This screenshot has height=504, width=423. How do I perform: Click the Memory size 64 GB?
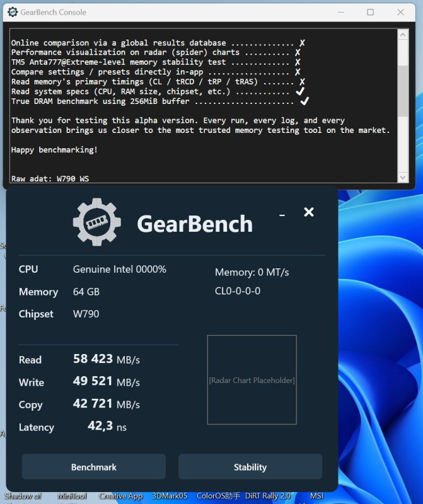click(x=86, y=292)
